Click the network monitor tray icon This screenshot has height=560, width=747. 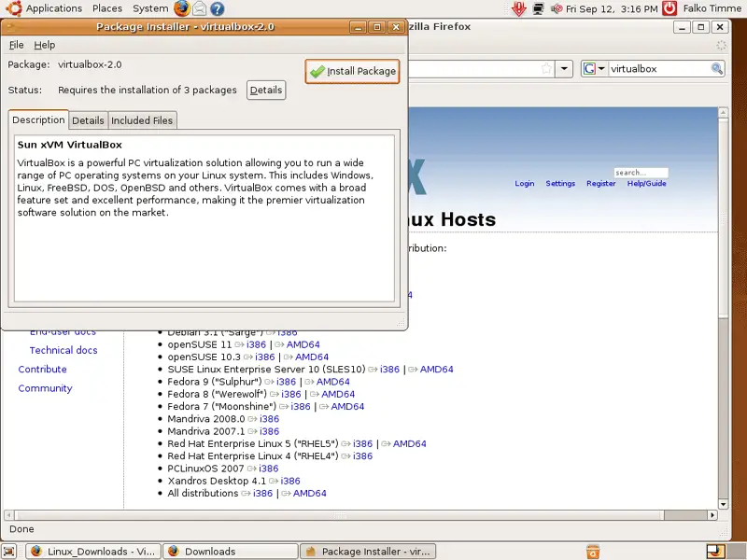point(539,8)
